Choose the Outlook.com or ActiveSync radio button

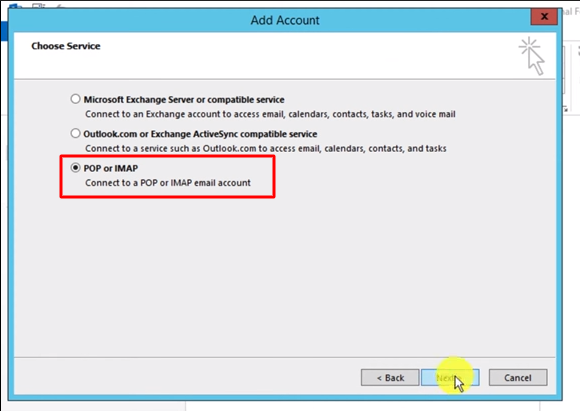(x=75, y=133)
